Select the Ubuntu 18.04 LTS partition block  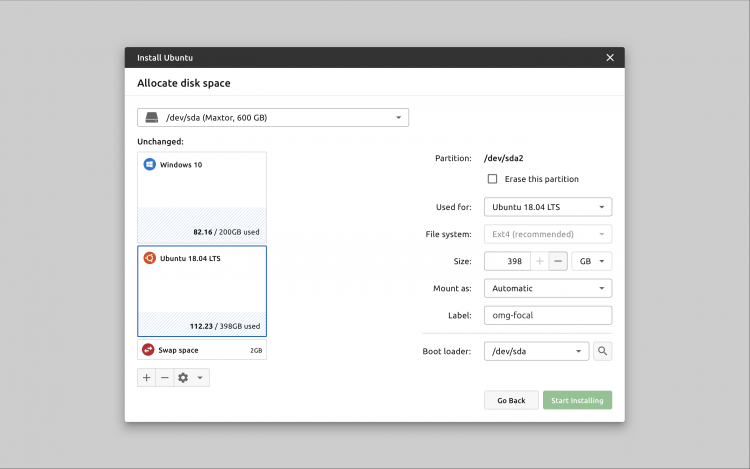202,291
